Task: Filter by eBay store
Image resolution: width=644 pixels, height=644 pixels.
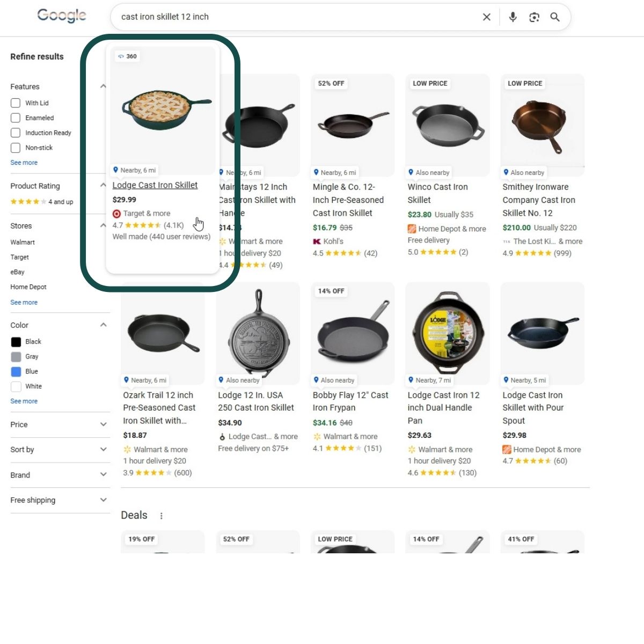Action: [18, 272]
